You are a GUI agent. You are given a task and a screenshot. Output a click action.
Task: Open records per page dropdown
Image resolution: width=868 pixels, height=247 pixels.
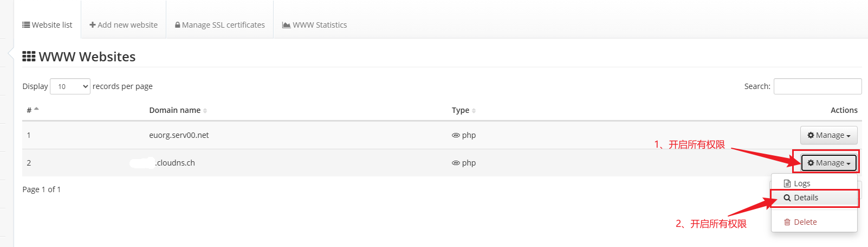pos(70,86)
